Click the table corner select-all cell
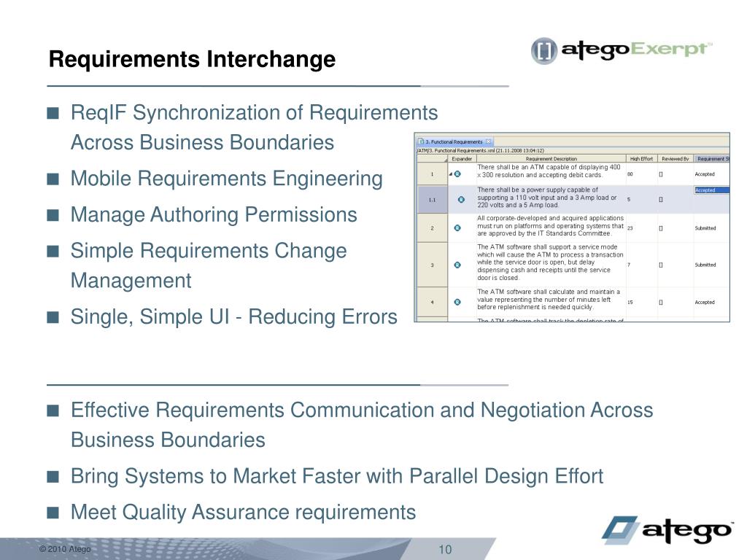Image resolution: width=747 pixels, height=560 pixels. pos(432,158)
